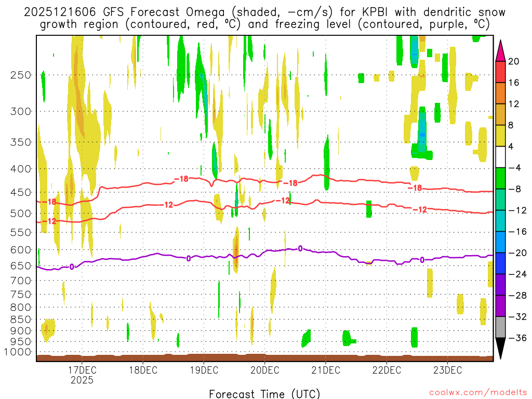Click the 400 pressure level label
532x399 pixels.
coord(21,169)
